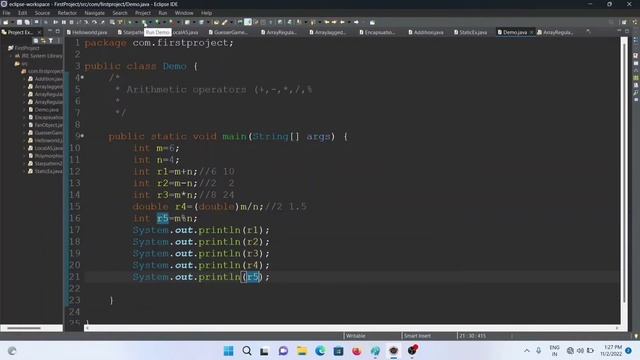Open Microsoft Store from the taskbar

tap(338, 351)
